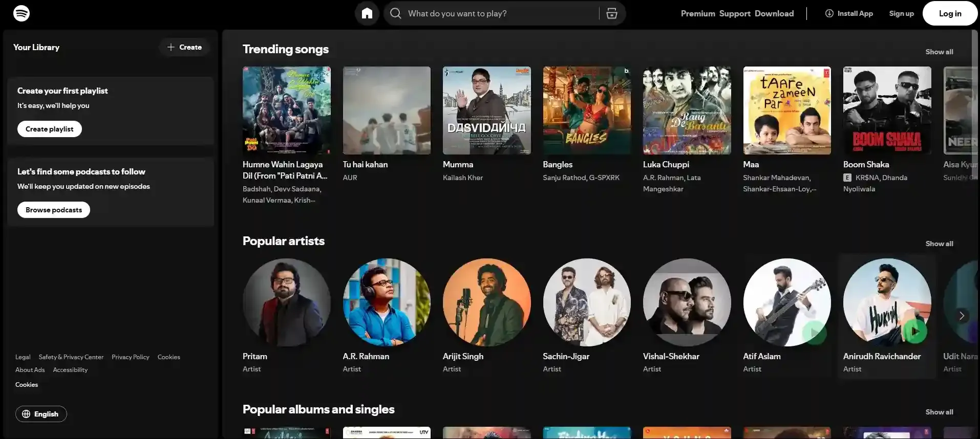Open Luka Chuppi Rang De Basanti cover
Viewport: 980px width, 439px height.
(687, 111)
